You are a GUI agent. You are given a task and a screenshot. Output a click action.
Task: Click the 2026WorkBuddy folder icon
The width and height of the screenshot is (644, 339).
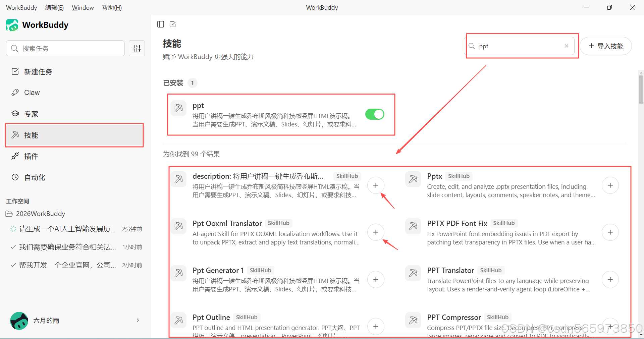pyautogui.click(x=9, y=214)
